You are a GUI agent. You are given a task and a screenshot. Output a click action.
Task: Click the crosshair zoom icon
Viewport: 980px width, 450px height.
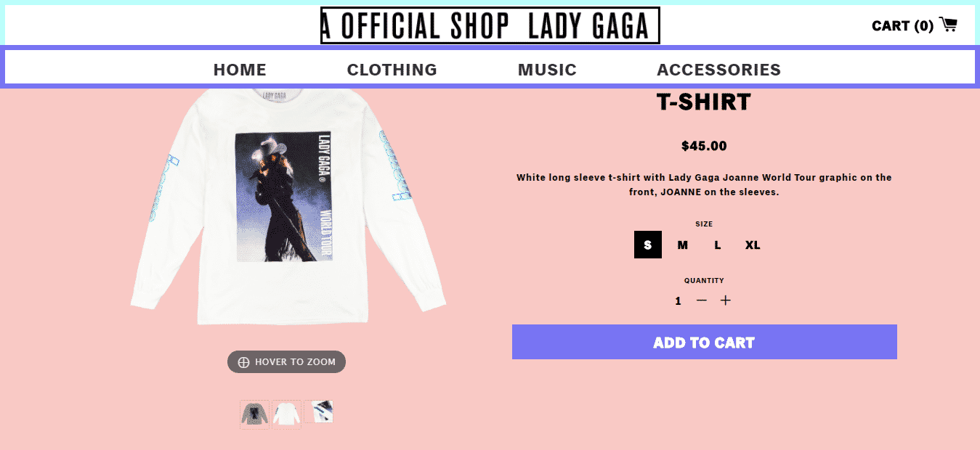[x=243, y=362]
